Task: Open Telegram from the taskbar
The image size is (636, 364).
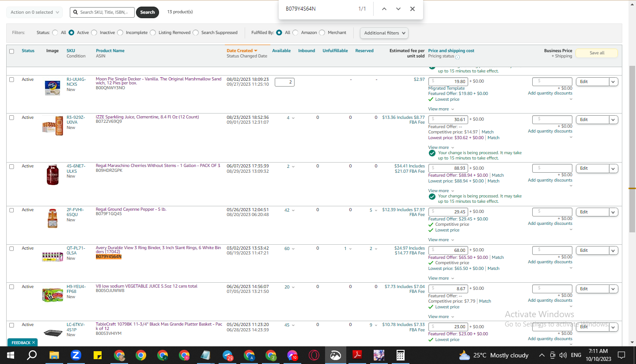Action: 228,355
